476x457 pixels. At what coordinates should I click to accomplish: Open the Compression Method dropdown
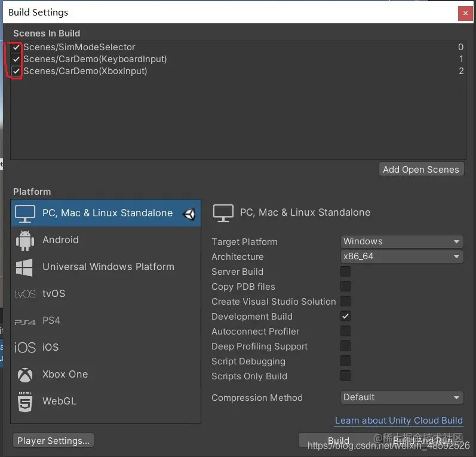[402, 397]
